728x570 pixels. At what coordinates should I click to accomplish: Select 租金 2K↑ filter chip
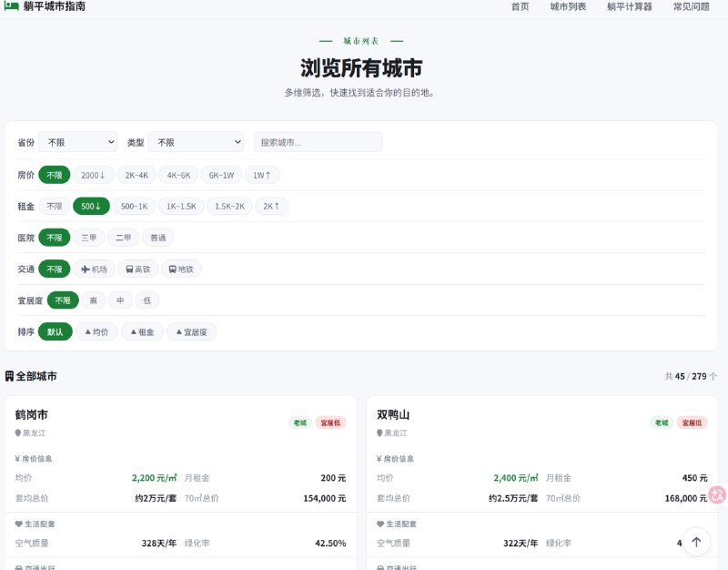point(271,207)
